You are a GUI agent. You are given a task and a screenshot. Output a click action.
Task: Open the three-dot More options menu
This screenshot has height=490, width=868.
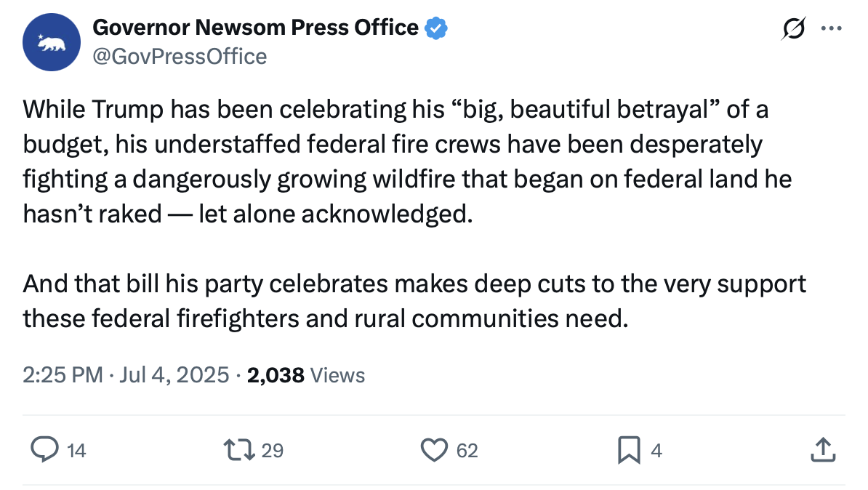tap(829, 28)
